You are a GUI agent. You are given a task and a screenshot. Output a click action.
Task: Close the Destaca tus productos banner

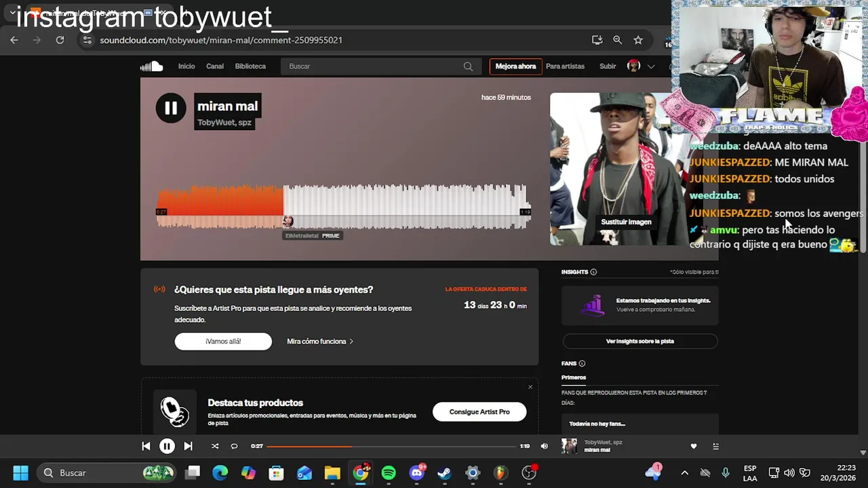point(530,387)
